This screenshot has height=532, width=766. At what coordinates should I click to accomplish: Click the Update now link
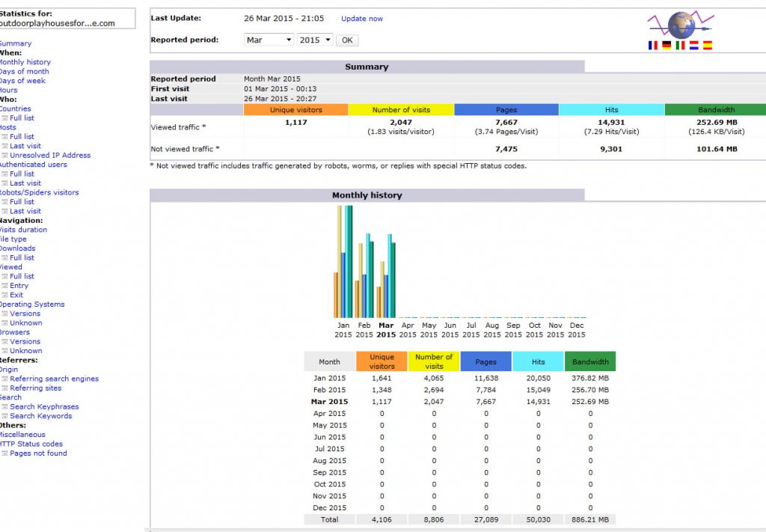point(362,19)
